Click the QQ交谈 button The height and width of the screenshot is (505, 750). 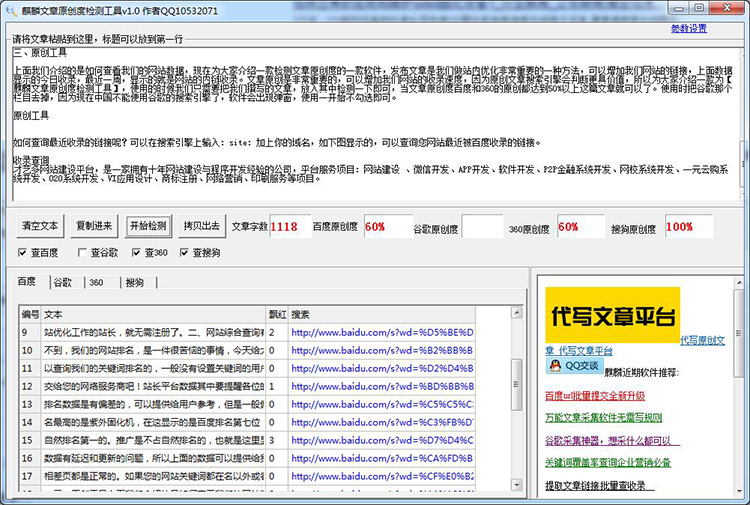(575, 366)
